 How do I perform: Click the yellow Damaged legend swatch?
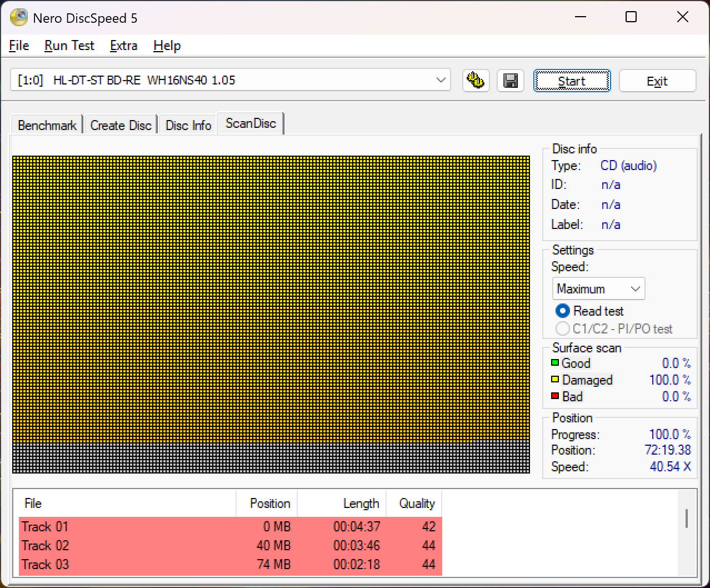tap(554, 380)
